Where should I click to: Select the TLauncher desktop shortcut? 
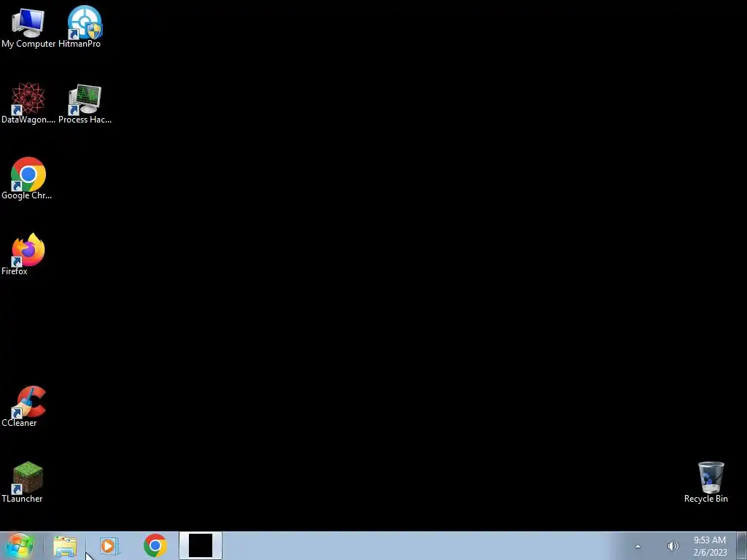[x=28, y=482]
